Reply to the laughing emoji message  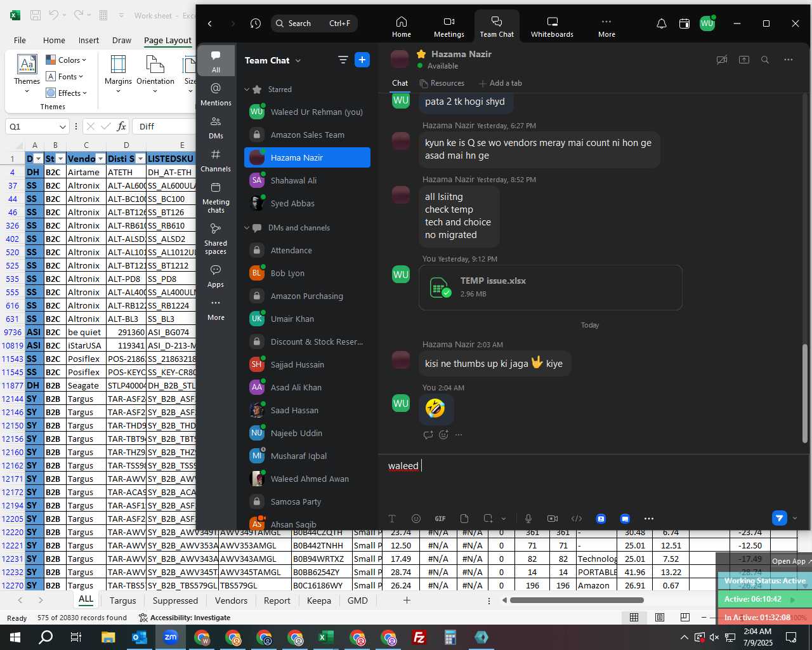coord(428,435)
